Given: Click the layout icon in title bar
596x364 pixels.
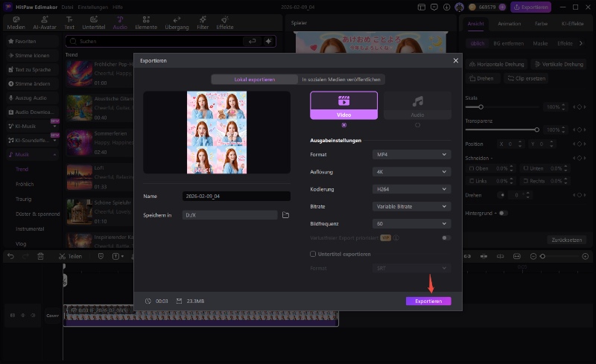Looking at the screenshot, I should [x=421, y=7].
